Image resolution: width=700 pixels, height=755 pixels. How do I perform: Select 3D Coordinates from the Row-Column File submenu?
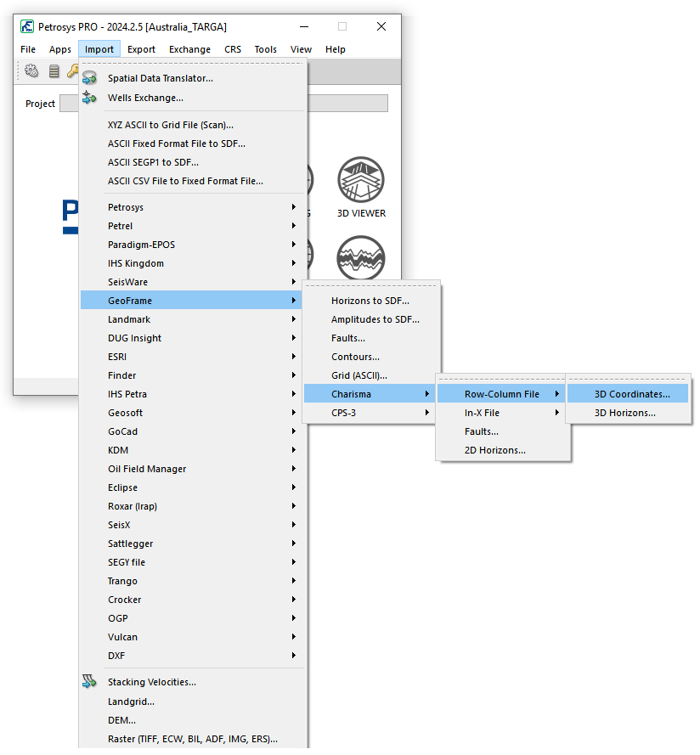[631, 394]
